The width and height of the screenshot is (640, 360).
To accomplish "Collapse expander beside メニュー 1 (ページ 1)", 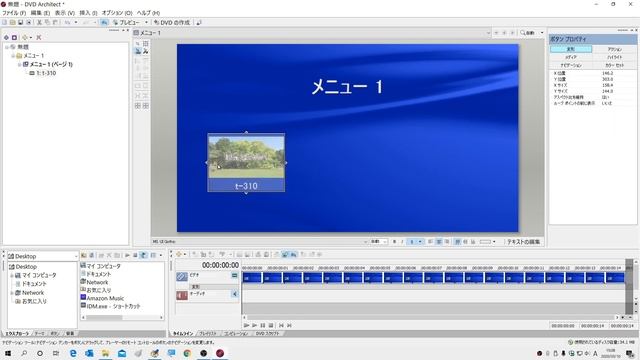I will tap(19, 64).
